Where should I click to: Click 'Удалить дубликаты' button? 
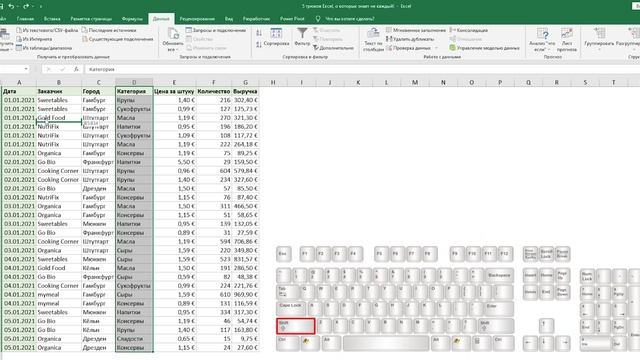tap(410, 39)
